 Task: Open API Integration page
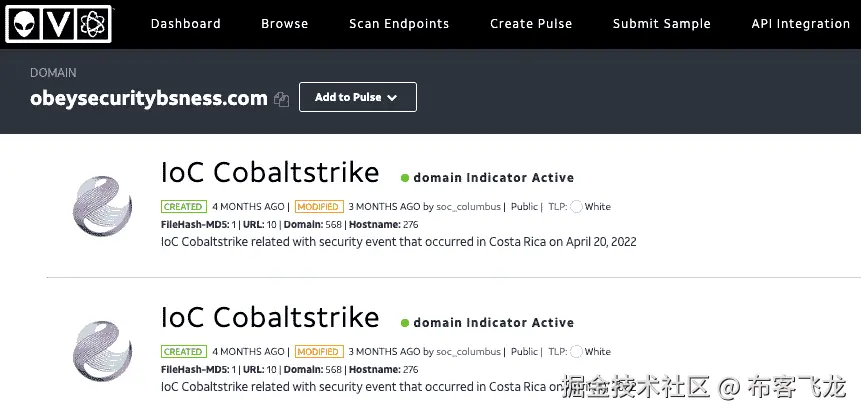(x=801, y=24)
